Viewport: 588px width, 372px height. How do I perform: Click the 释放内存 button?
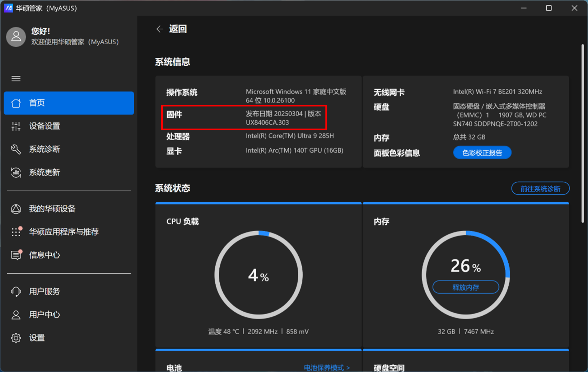coord(465,287)
